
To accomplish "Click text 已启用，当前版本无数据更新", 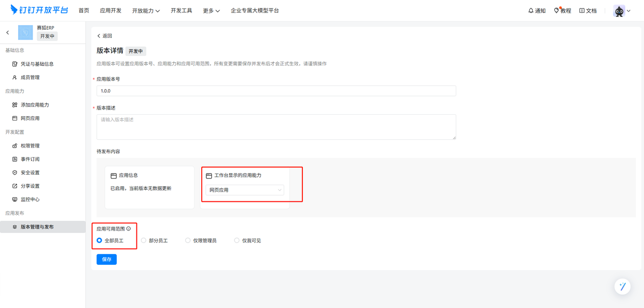I will [x=141, y=188].
